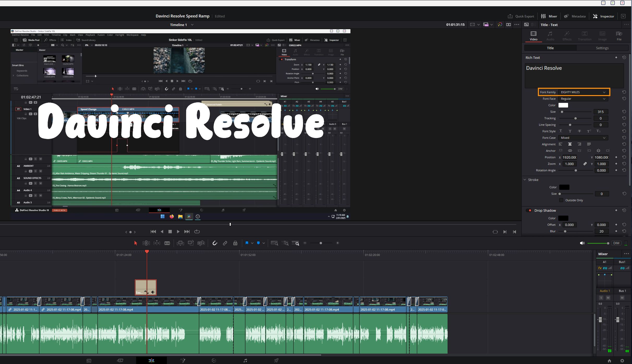The width and height of the screenshot is (632, 364).
Task: Open the Font Face dropdown
Action: [583, 99]
